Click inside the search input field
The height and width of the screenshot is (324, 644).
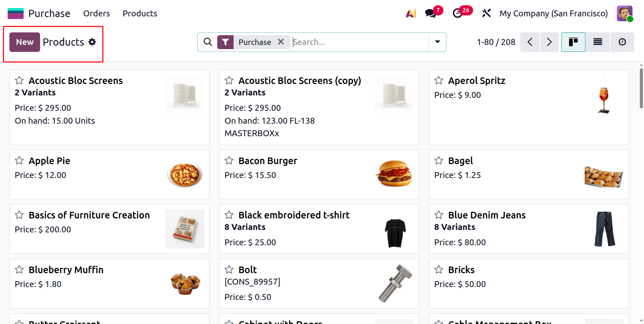pos(349,42)
